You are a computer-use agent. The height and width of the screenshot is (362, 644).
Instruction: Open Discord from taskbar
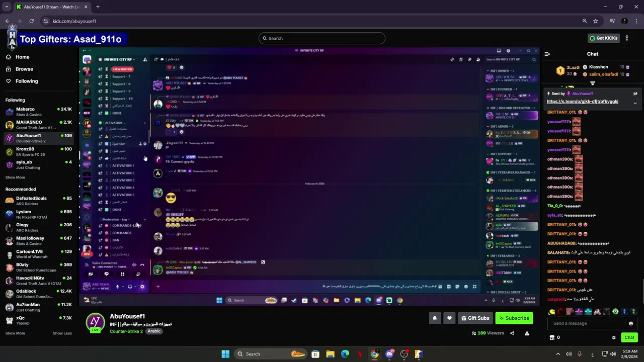tap(389, 354)
